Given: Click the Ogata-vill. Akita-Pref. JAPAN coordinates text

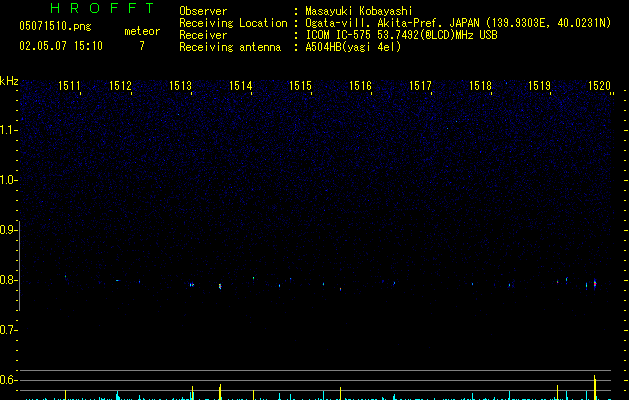Looking at the screenshot, I should tap(458, 23).
